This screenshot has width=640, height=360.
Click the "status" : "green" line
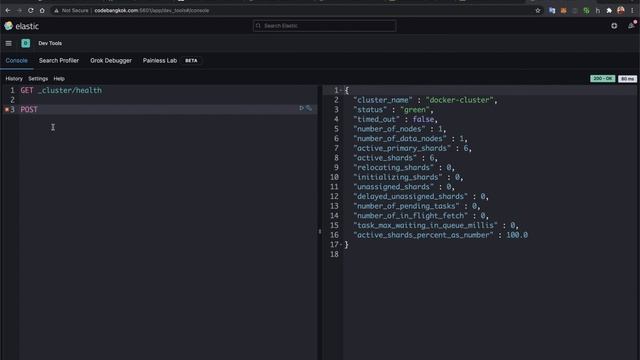click(393, 109)
